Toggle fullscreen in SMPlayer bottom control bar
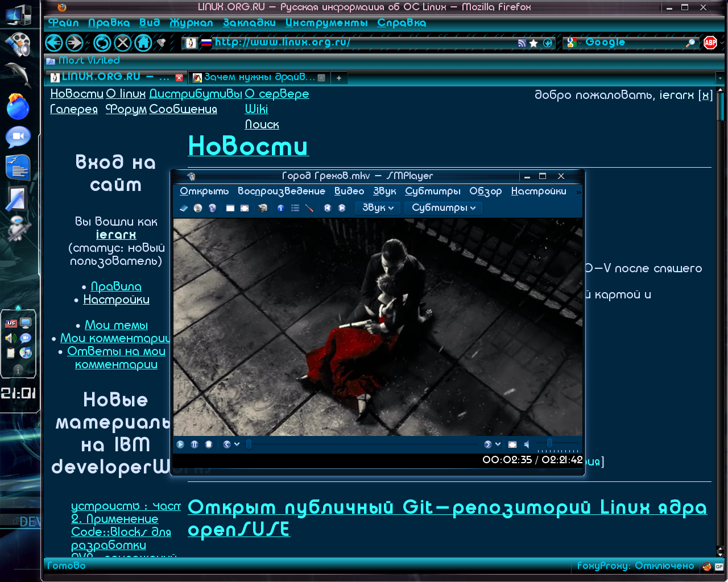Viewport: 728px width, 582px height. (x=512, y=444)
